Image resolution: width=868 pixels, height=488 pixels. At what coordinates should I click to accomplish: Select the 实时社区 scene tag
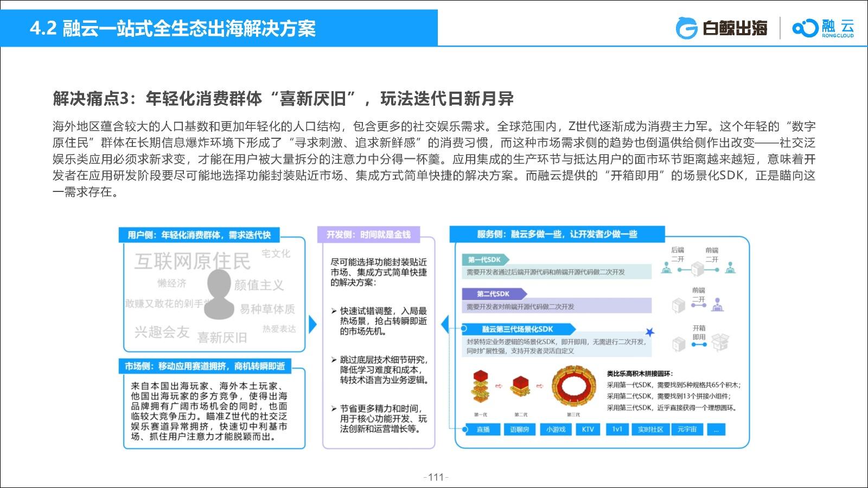650,429
